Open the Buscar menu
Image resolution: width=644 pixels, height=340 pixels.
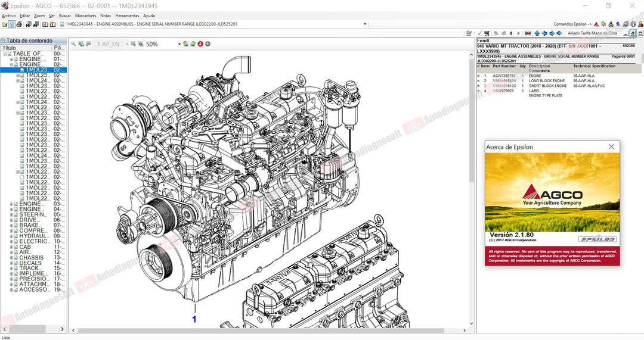(65, 15)
